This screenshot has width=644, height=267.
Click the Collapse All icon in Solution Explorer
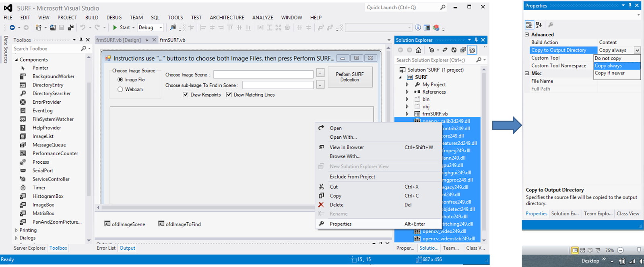(463, 50)
